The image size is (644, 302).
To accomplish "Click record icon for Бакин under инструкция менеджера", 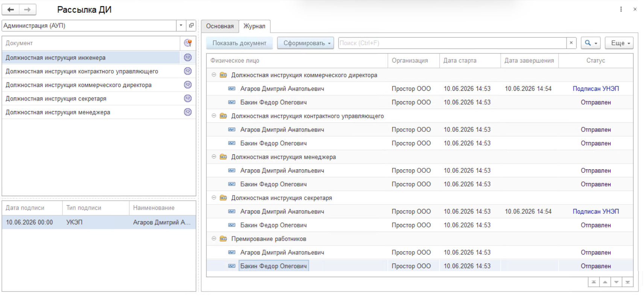I will pos(232,184).
